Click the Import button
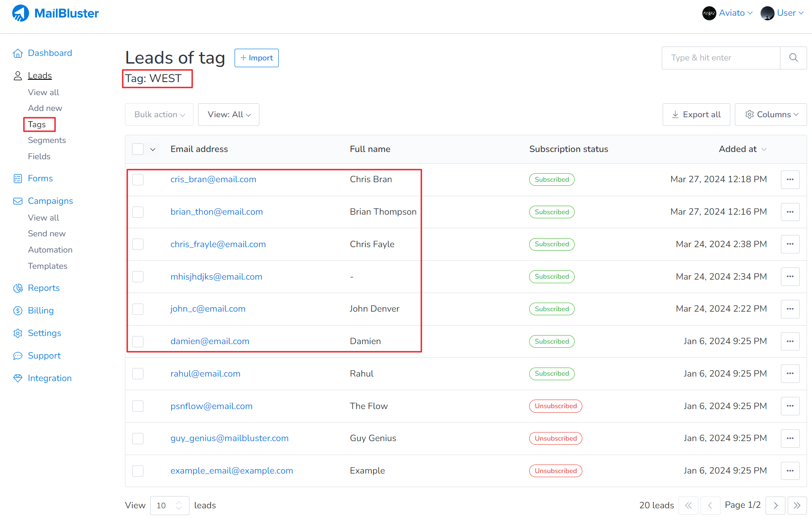Image resolution: width=812 pixels, height=520 pixels. (257, 58)
